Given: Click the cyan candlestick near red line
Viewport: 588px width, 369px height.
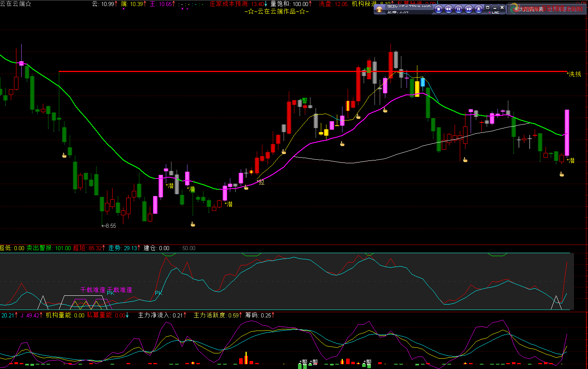Looking at the screenshot, I should point(423,82).
